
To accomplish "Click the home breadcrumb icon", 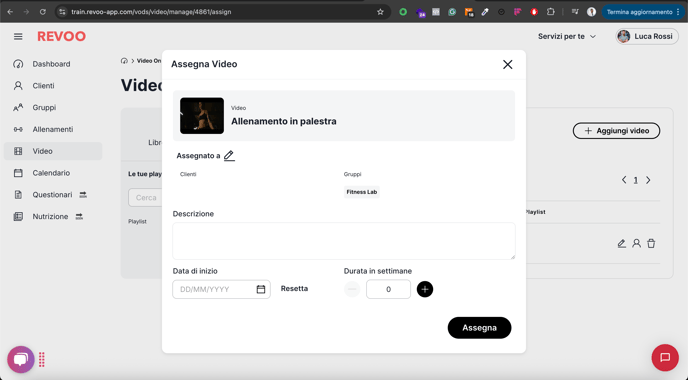I will tap(124, 61).
